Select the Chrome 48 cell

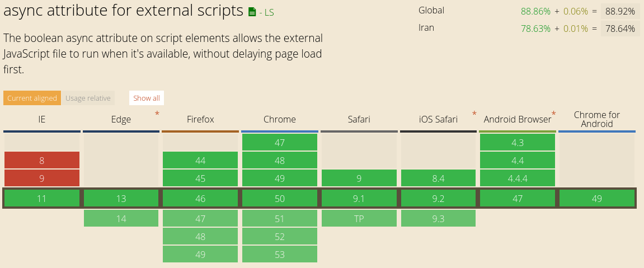[280, 160]
